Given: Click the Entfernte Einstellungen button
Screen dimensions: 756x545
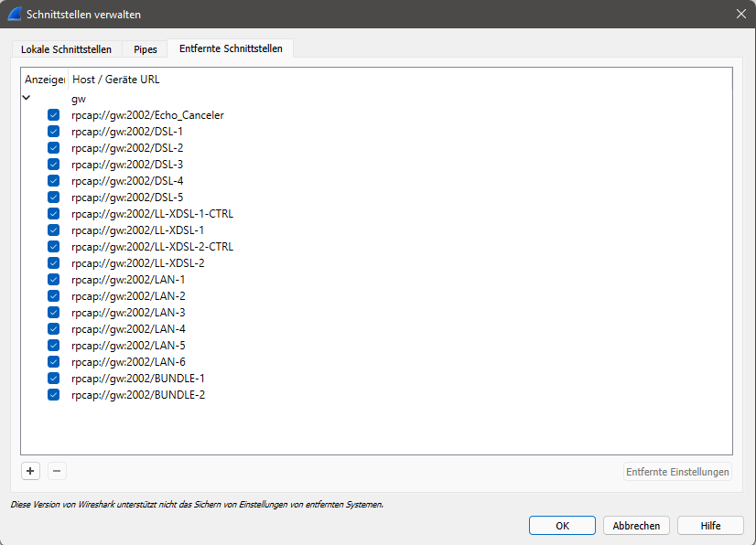Looking at the screenshot, I should pyautogui.click(x=677, y=472).
